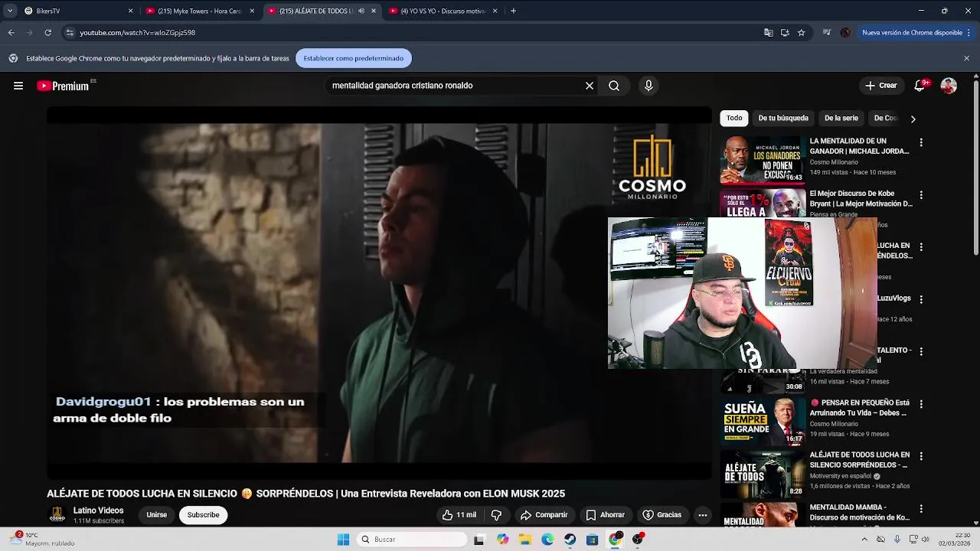Like the video with thumbs up
This screenshot has width=980, height=551.
coord(459,515)
